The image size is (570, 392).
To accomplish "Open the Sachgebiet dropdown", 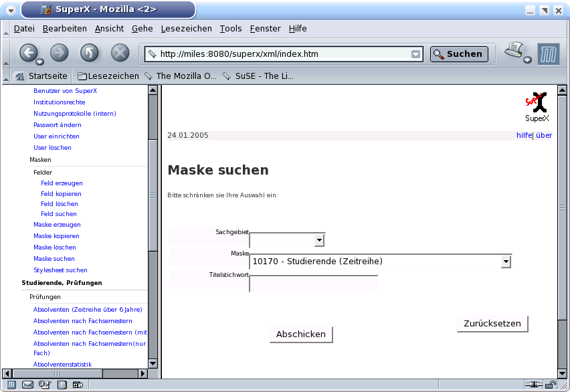I will point(319,240).
